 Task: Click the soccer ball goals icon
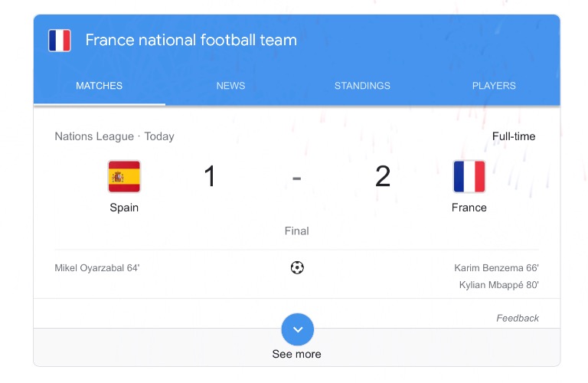297,267
